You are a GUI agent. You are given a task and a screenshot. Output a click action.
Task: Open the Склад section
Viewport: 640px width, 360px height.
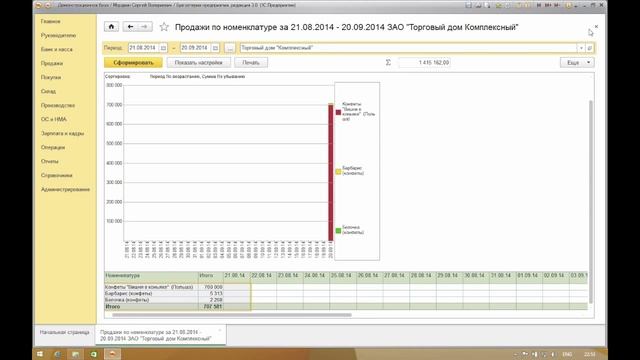coord(48,91)
